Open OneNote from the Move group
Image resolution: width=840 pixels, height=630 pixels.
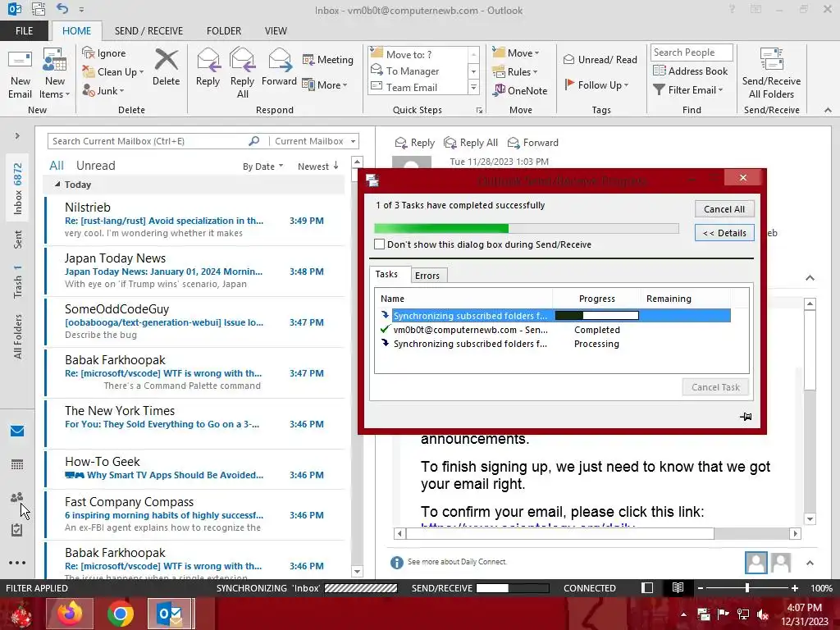tap(520, 90)
